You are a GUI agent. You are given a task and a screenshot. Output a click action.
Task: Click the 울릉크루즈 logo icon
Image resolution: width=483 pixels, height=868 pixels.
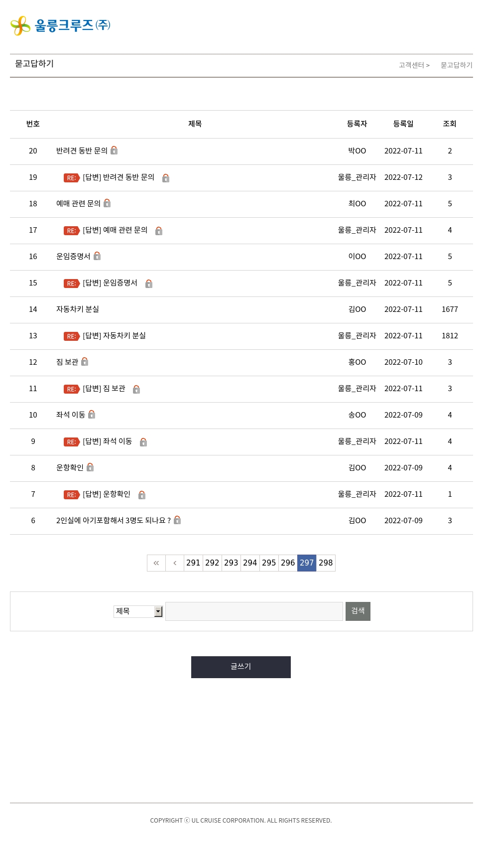20,25
